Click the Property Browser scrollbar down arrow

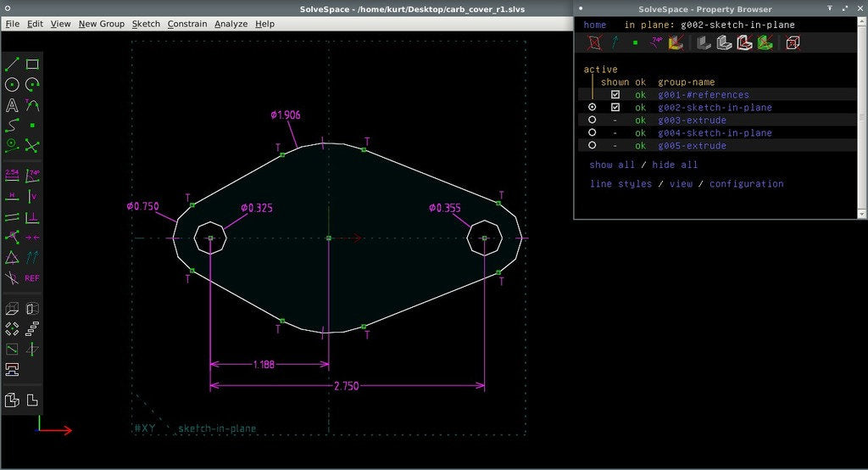coord(861,214)
